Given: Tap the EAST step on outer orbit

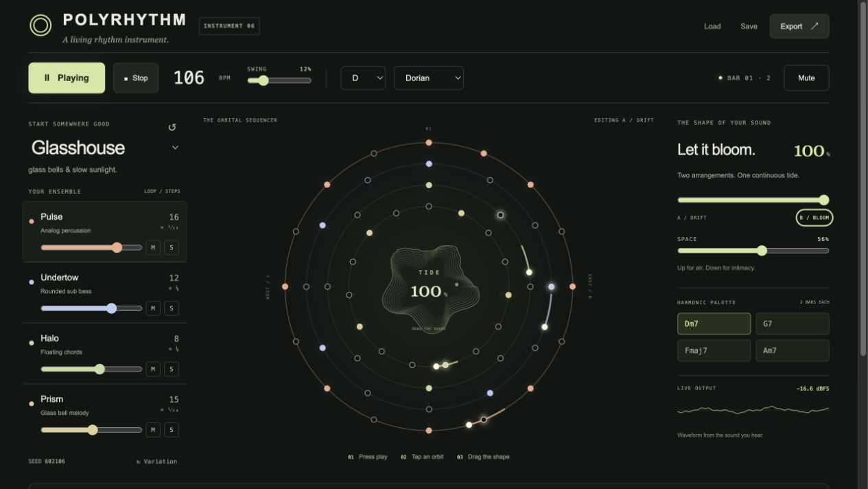Looking at the screenshot, I should point(572,286).
